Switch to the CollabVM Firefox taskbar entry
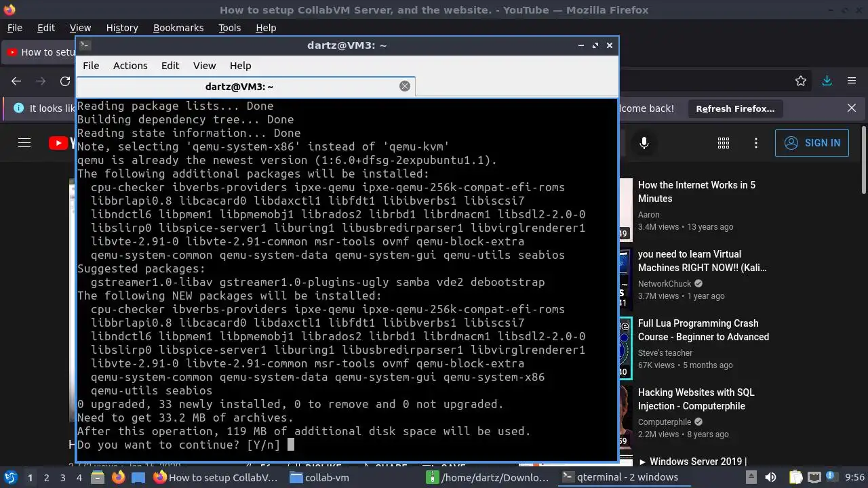868x488 pixels. [217, 477]
